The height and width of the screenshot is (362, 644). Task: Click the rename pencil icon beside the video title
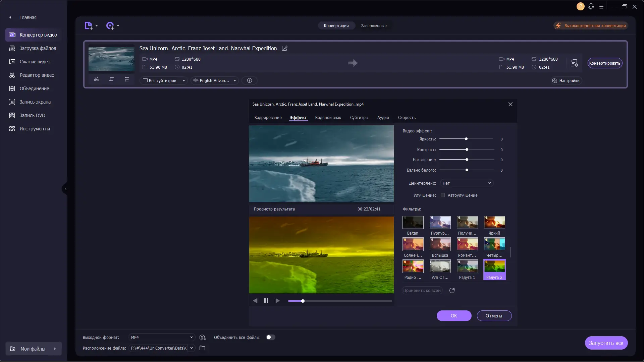coord(284,48)
